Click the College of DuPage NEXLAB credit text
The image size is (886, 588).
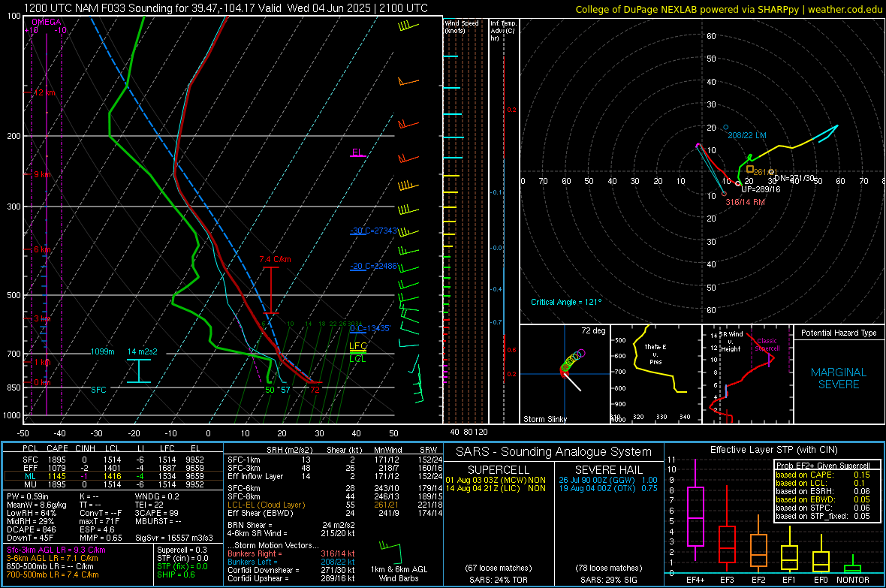click(x=729, y=9)
